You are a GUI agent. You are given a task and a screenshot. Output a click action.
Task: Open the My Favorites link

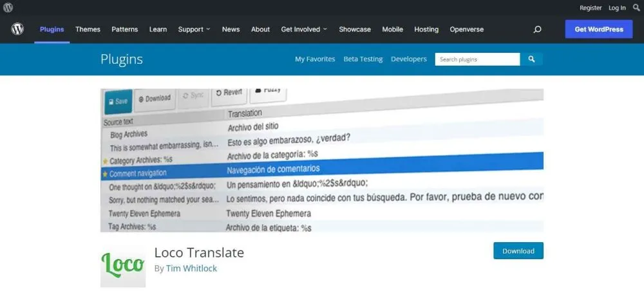315,59
